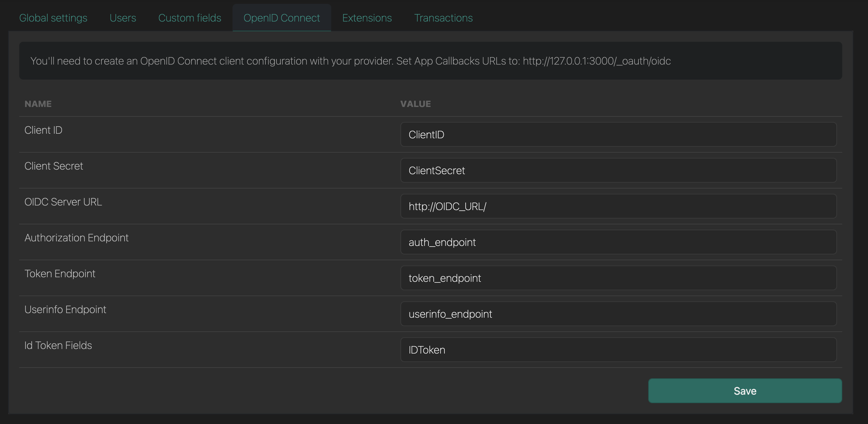
Task: Select the OpenID Connect tab
Action: (x=282, y=18)
